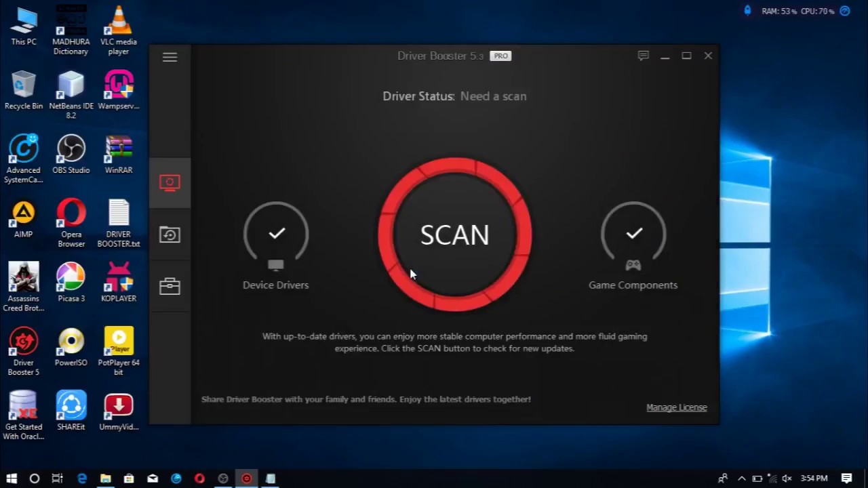Select SHAREit desktop shortcut

click(71, 411)
